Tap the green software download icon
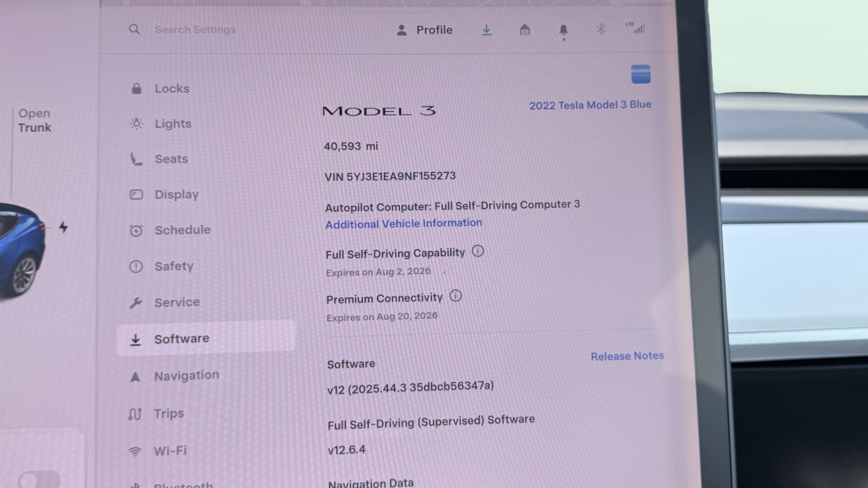This screenshot has height=488, width=868. click(486, 30)
